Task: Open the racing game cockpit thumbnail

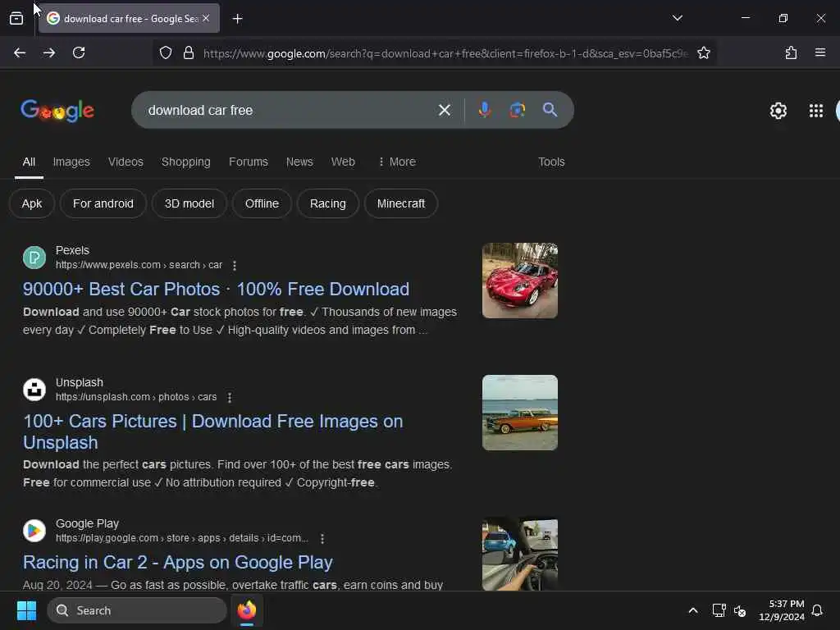Action: click(x=519, y=555)
